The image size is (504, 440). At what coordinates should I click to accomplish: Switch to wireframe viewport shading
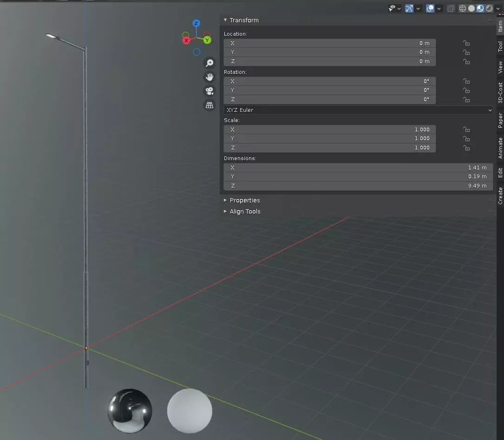[x=463, y=9]
